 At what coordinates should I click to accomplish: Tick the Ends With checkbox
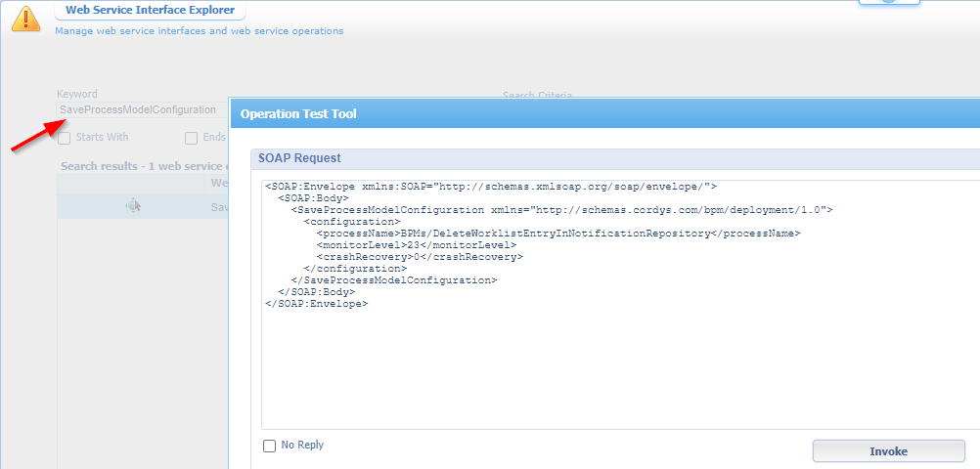192,138
